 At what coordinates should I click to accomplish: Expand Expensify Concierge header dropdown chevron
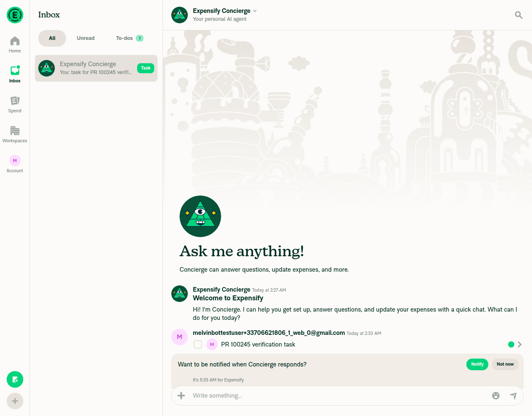255,11
